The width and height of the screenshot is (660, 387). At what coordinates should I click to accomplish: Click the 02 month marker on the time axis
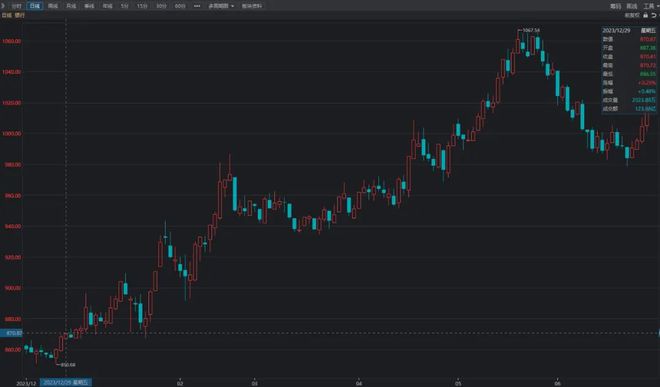point(180,383)
